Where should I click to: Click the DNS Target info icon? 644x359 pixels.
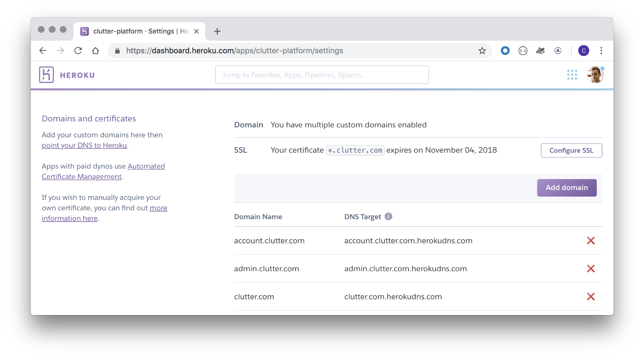pyautogui.click(x=388, y=216)
